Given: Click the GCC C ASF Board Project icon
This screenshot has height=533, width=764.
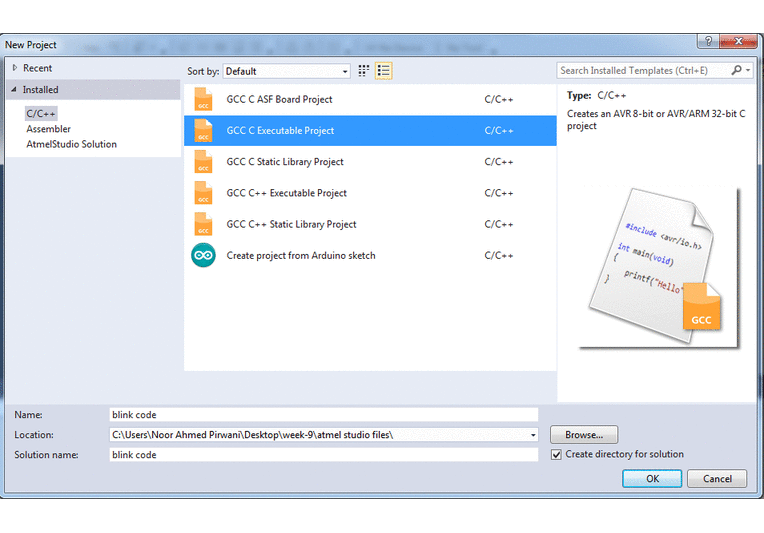Looking at the screenshot, I should coord(203,99).
